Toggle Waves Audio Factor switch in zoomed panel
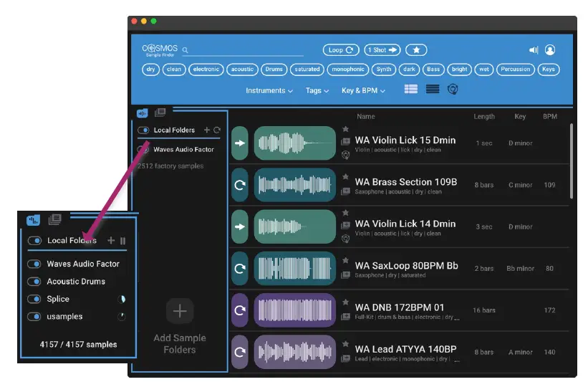 [34, 264]
